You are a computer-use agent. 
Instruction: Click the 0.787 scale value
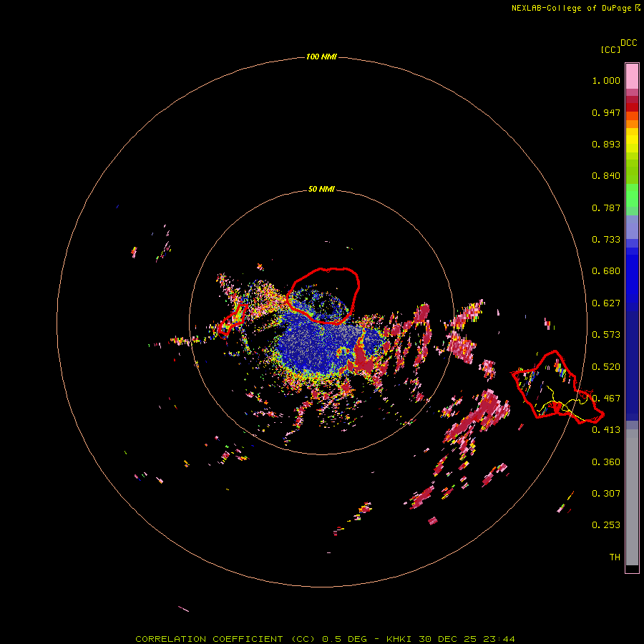click(x=606, y=208)
